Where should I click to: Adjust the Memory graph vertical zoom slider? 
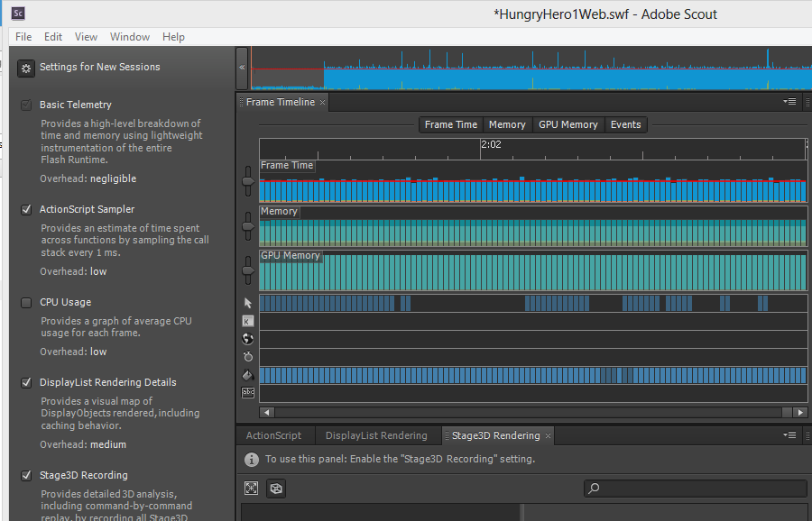click(x=248, y=226)
